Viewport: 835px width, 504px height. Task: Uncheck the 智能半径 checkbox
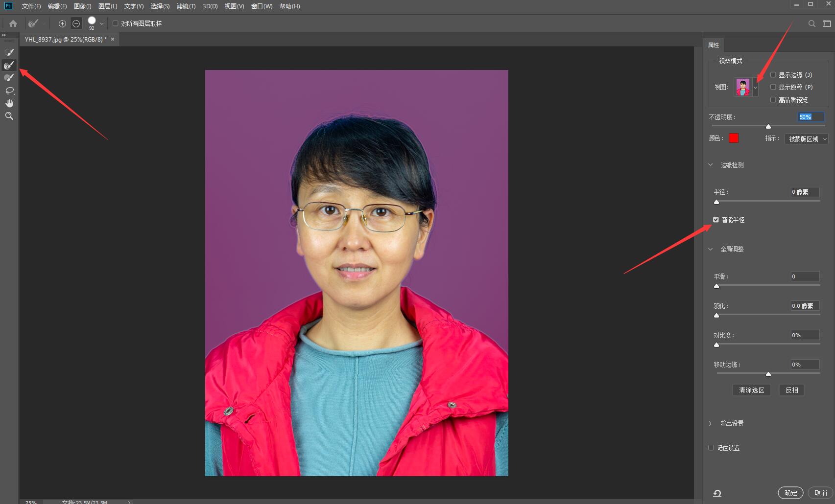point(716,220)
